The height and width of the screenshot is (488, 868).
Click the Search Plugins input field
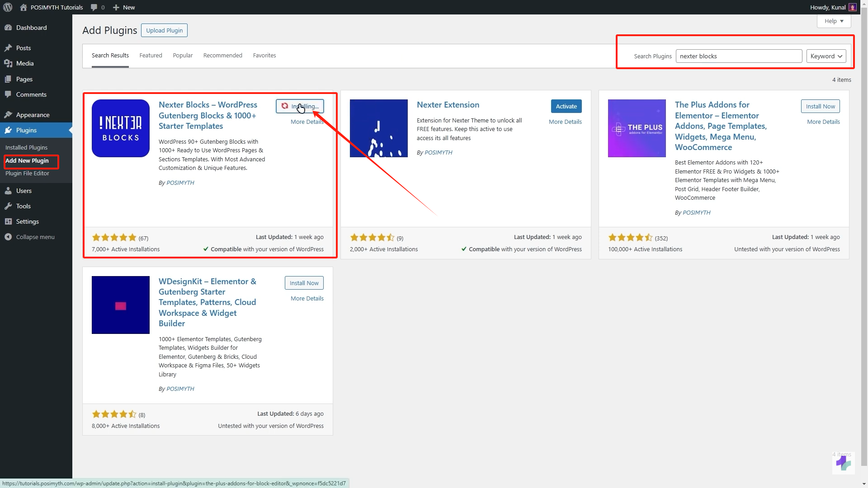(739, 56)
